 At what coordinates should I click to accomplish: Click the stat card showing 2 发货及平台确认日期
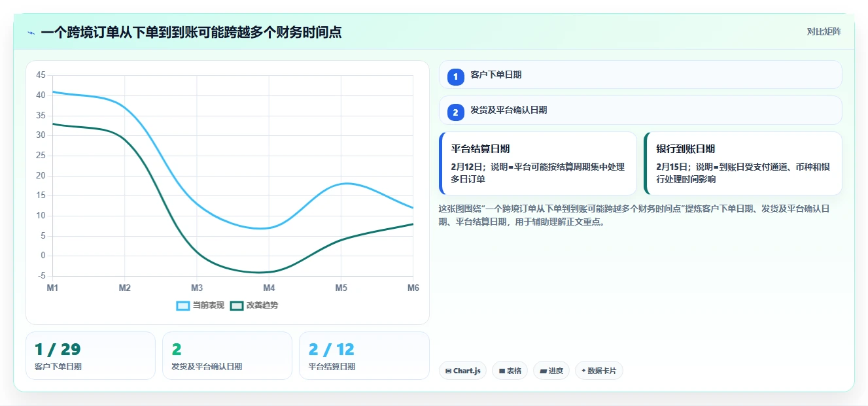point(227,356)
